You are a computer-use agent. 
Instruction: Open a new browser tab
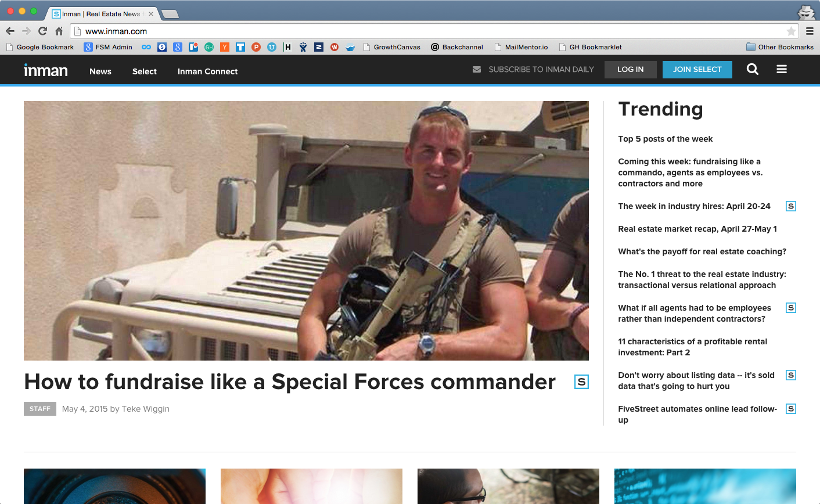(170, 14)
